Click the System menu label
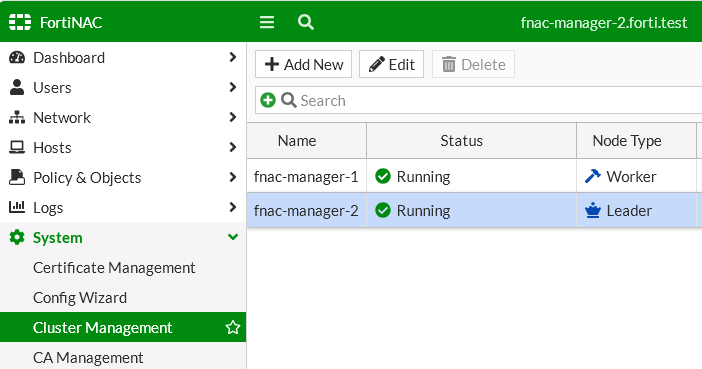This screenshot has width=702, height=369. tap(58, 238)
